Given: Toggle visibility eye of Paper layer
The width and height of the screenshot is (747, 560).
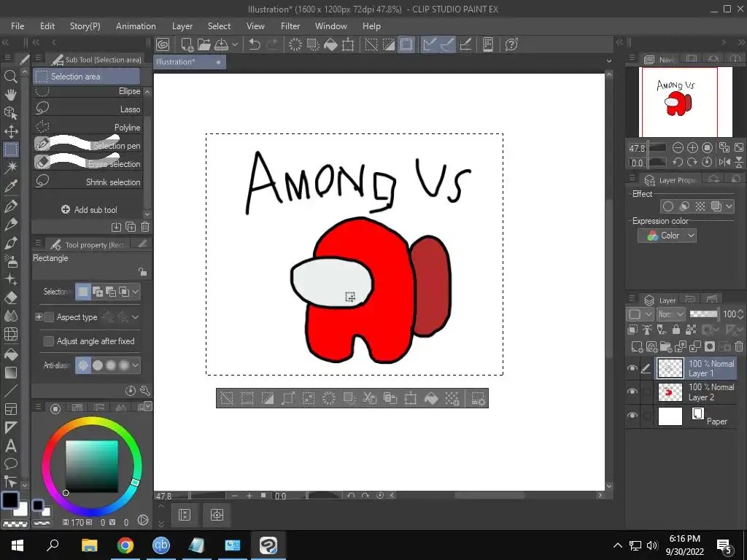Looking at the screenshot, I should click(632, 415).
